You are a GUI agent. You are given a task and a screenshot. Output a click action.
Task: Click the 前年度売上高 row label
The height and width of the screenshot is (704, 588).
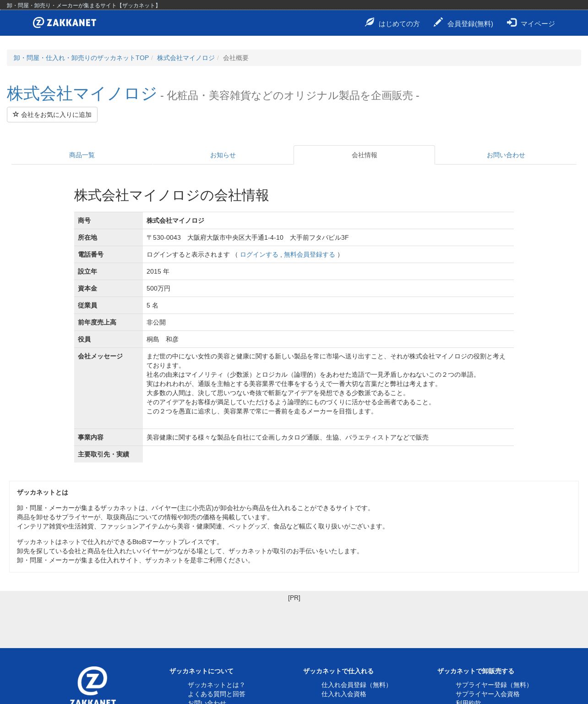[x=97, y=322]
